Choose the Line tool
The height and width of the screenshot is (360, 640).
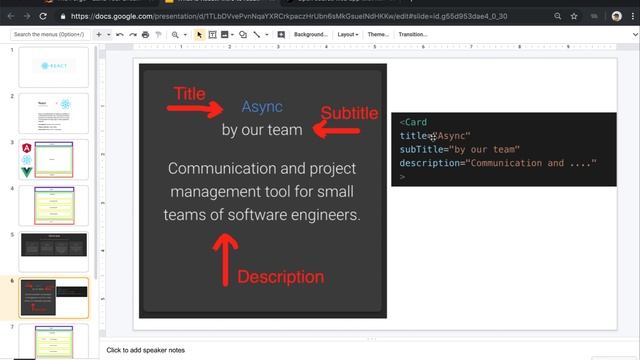[x=256, y=35]
